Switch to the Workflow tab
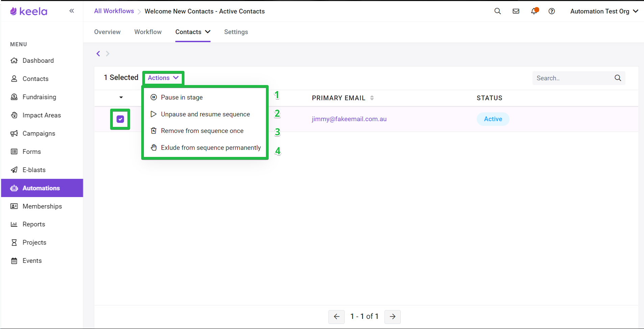The height and width of the screenshot is (329, 644). point(148,32)
